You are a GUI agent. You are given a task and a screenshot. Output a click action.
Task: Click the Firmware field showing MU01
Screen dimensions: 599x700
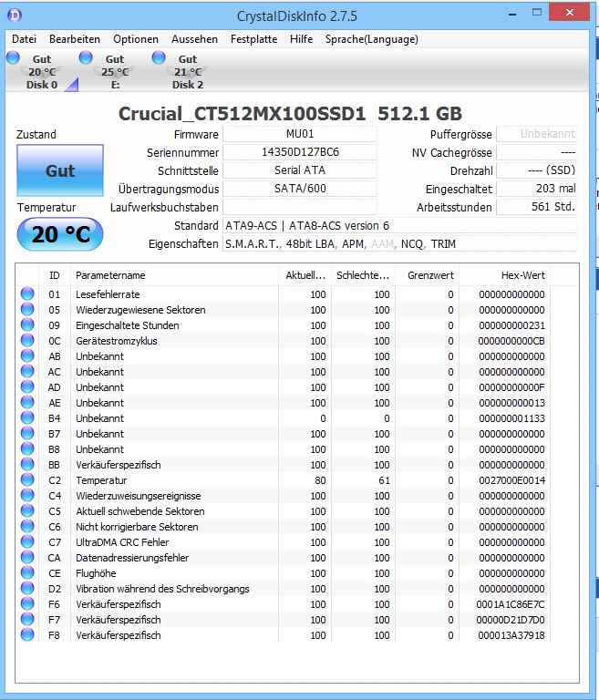[x=300, y=134]
